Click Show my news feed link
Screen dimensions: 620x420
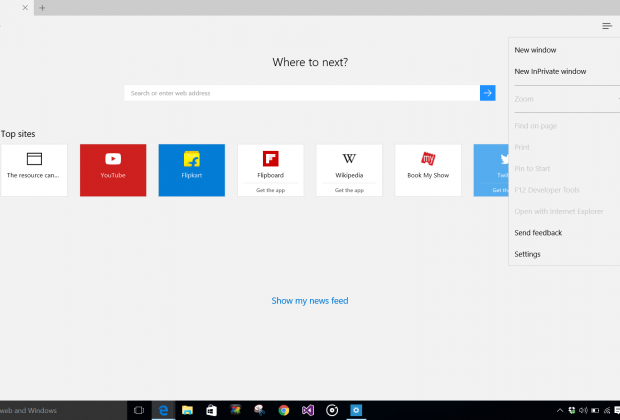click(x=310, y=301)
